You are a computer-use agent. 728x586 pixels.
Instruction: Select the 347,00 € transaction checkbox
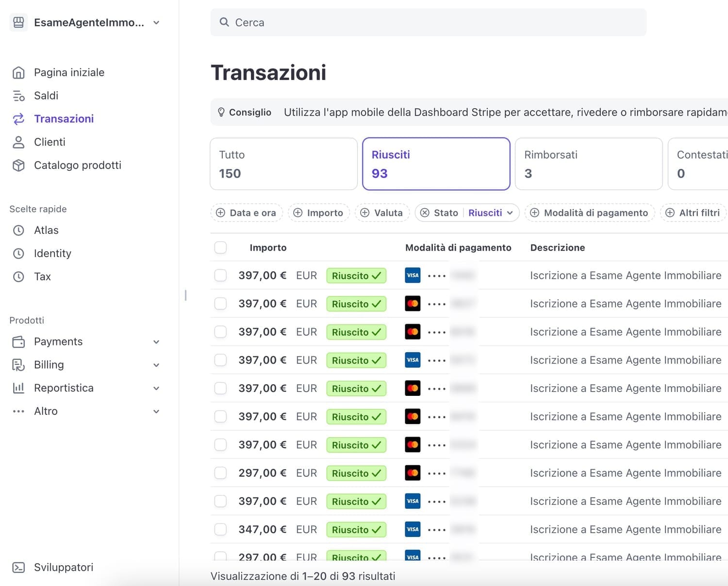220,529
